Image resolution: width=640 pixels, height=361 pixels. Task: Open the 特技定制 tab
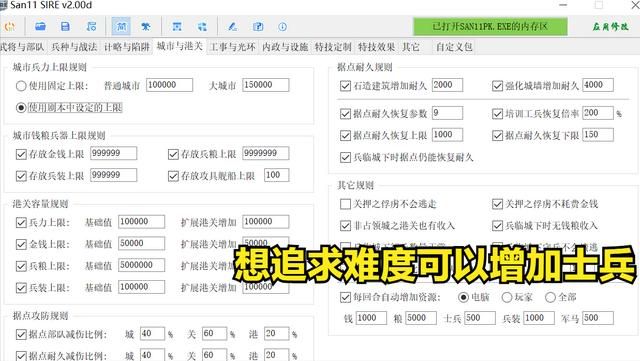[x=333, y=47]
